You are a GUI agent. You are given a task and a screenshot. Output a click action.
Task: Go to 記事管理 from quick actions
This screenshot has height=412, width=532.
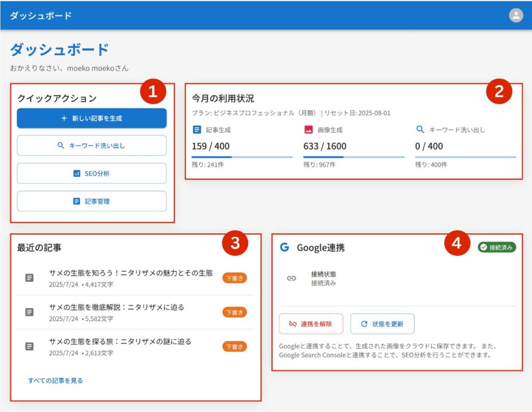(x=92, y=201)
